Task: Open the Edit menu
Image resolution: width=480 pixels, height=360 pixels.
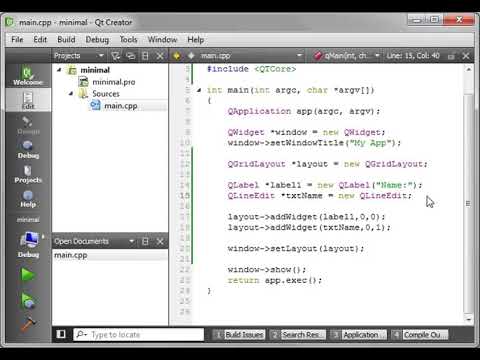Action: point(40,40)
